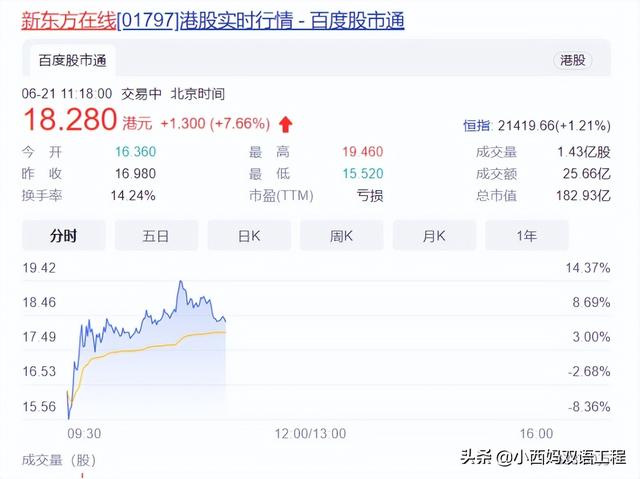Click the -2.68% percentage axis label
The height and width of the screenshot is (479, 640).
click(589, 371)
